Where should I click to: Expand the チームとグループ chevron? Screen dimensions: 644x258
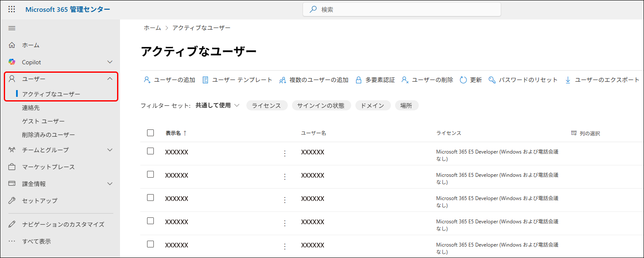pyautogui.click(x=110, y=150)
